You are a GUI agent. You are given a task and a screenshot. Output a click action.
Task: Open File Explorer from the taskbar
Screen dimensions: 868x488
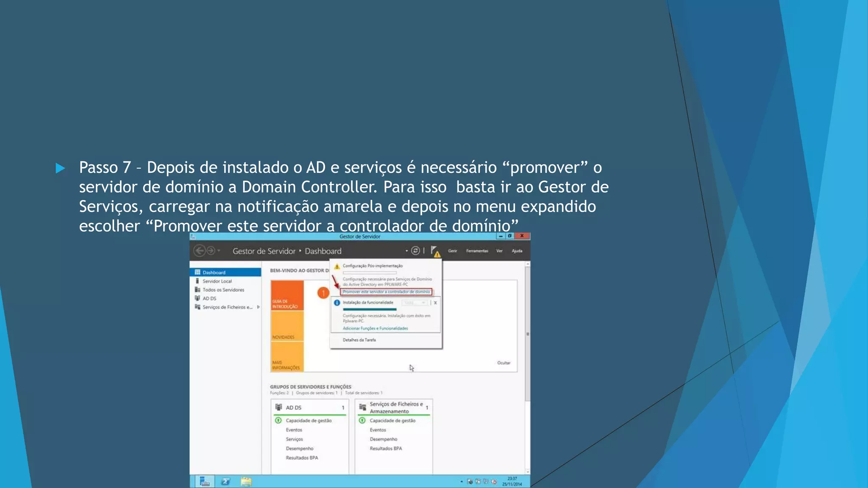(x=246, y=482)
